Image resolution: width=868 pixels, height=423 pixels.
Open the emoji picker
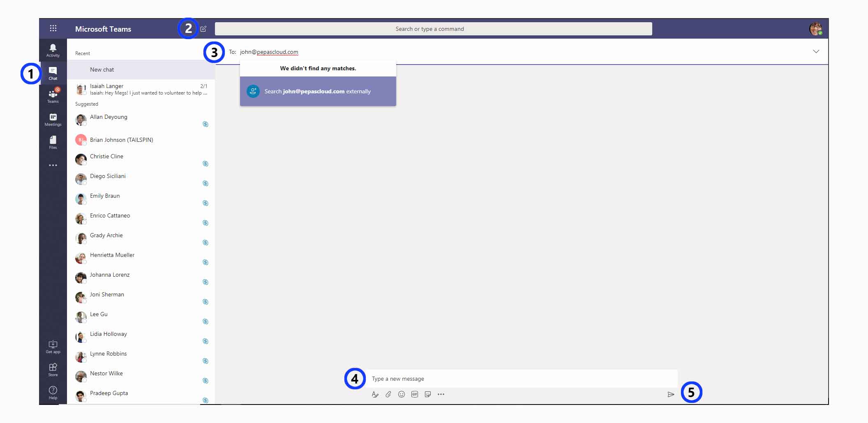click(402, 394)
